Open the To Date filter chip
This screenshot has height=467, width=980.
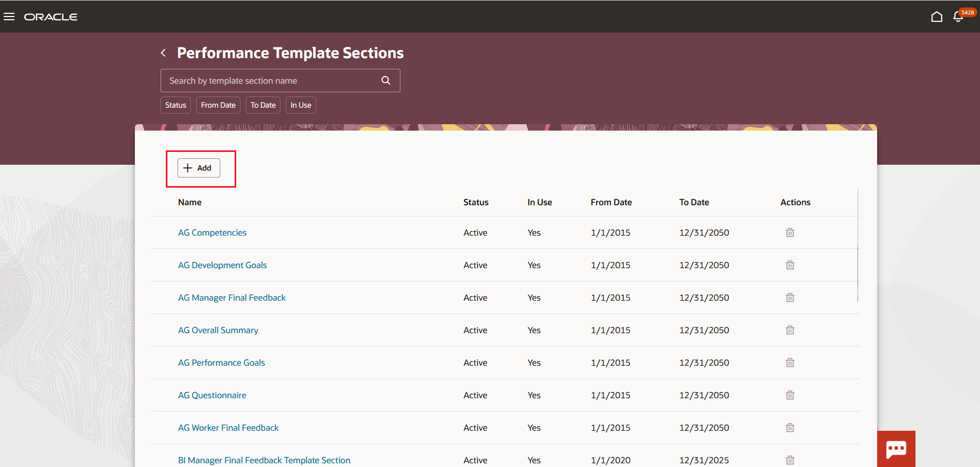tap(263, 105)
